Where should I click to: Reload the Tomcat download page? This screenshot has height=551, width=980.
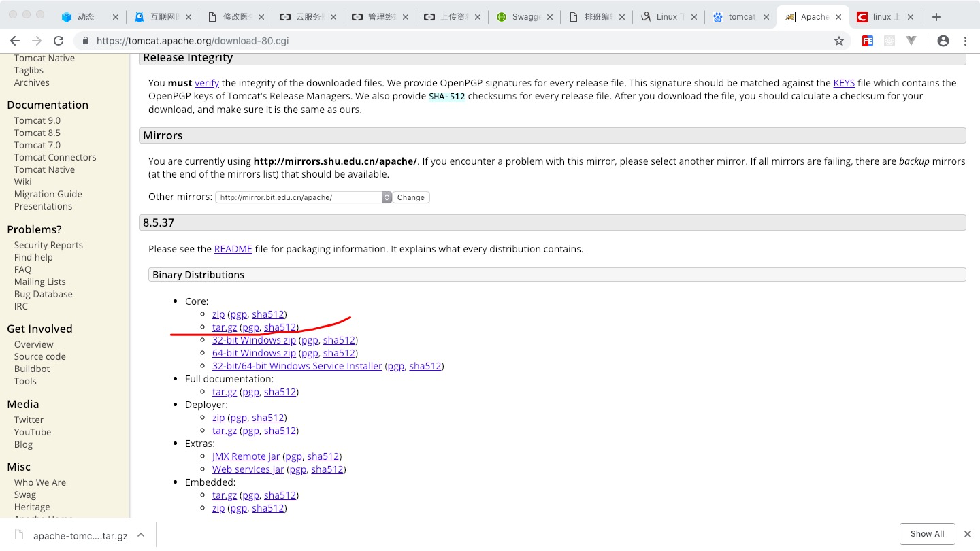59,41
